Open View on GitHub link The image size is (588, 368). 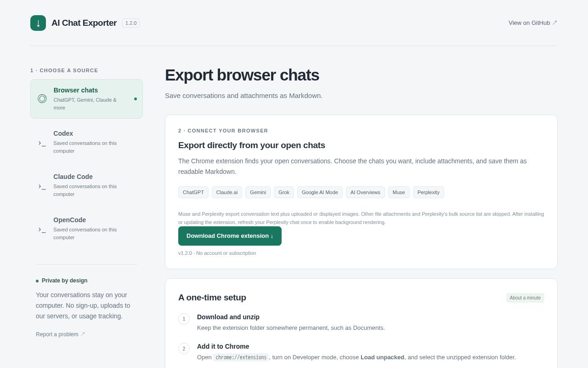(533, 23)
